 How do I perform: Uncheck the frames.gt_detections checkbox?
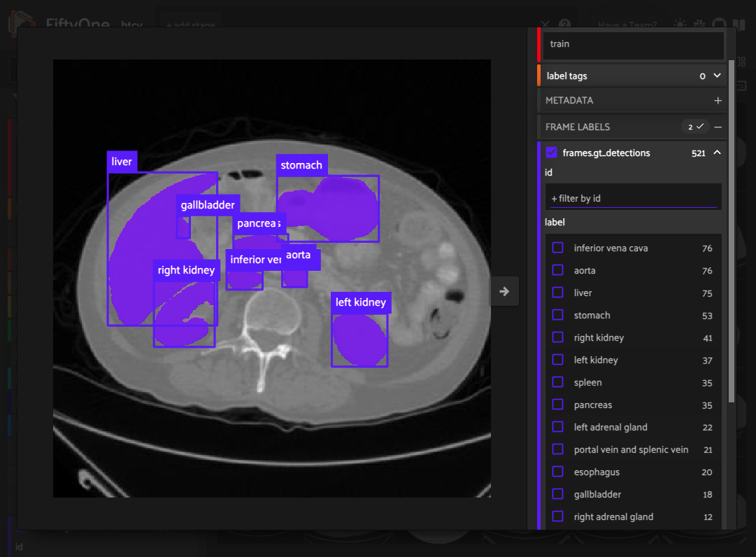click(551, 153)
